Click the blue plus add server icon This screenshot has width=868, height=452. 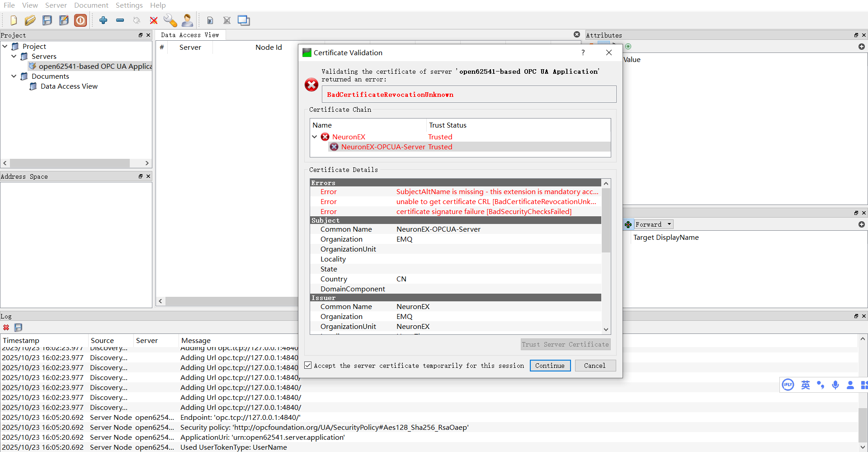[103, 20]
